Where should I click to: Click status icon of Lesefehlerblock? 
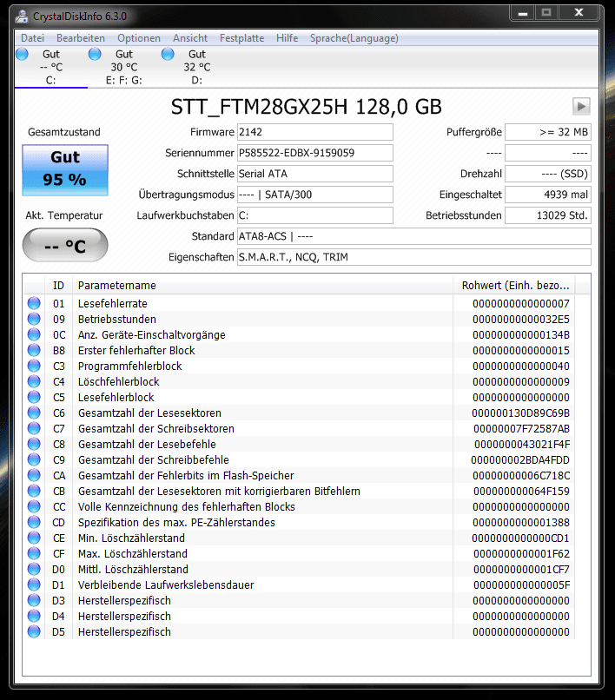[34, 397]
